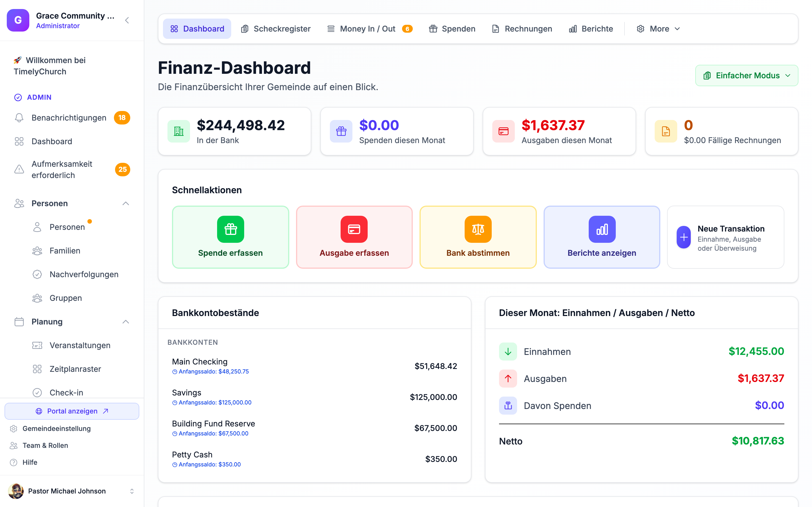The image size is (812, 507).
Task: Switch to the Scheckregister tab
Action: tap(276, 29)
